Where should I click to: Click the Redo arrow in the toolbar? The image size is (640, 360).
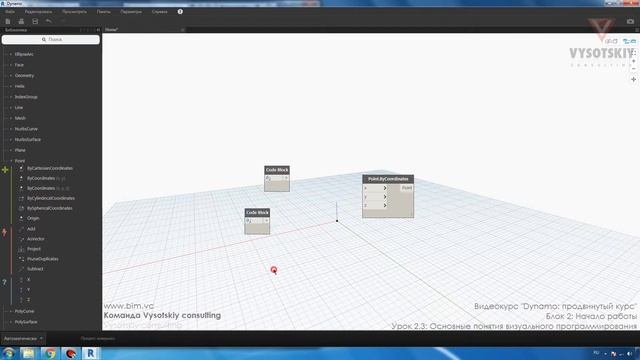pos(63,21)
